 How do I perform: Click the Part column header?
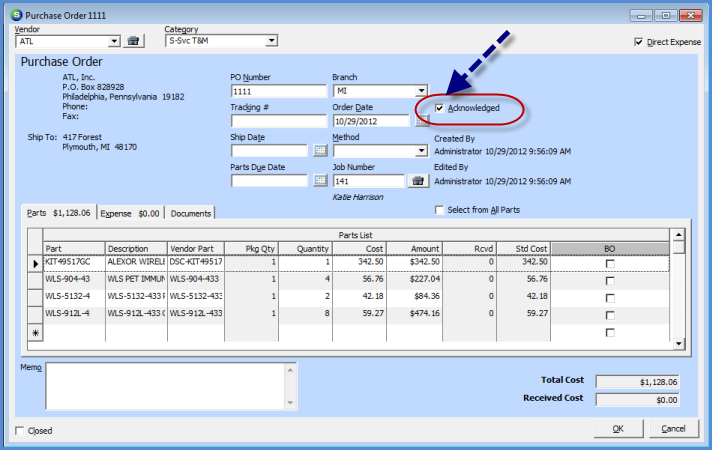(74, 249)
